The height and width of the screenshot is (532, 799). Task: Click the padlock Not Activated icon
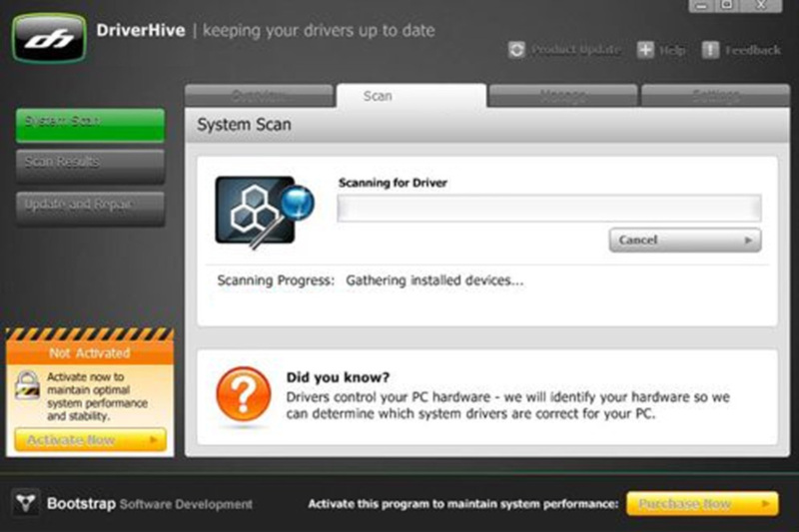[x=27, y=385]
